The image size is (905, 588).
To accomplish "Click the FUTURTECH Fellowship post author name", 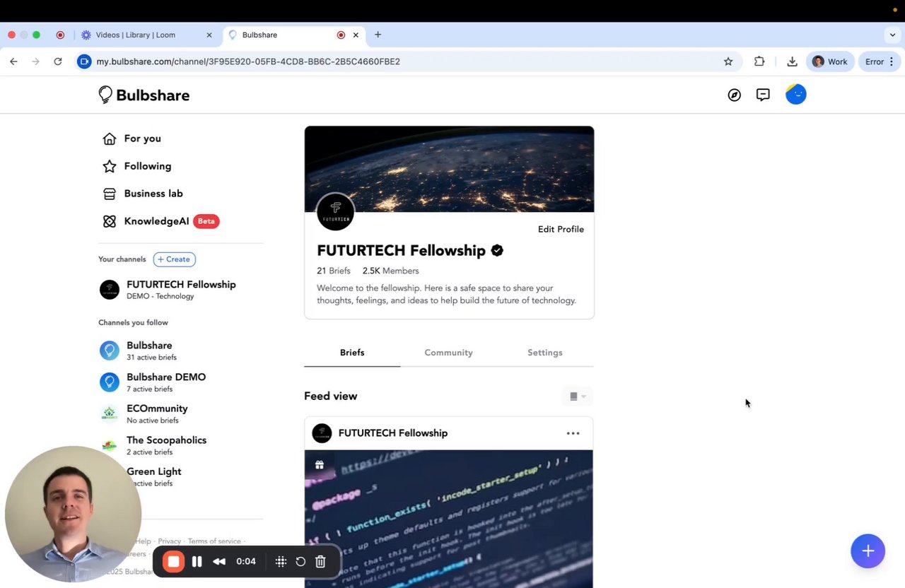I will (393, 433).
